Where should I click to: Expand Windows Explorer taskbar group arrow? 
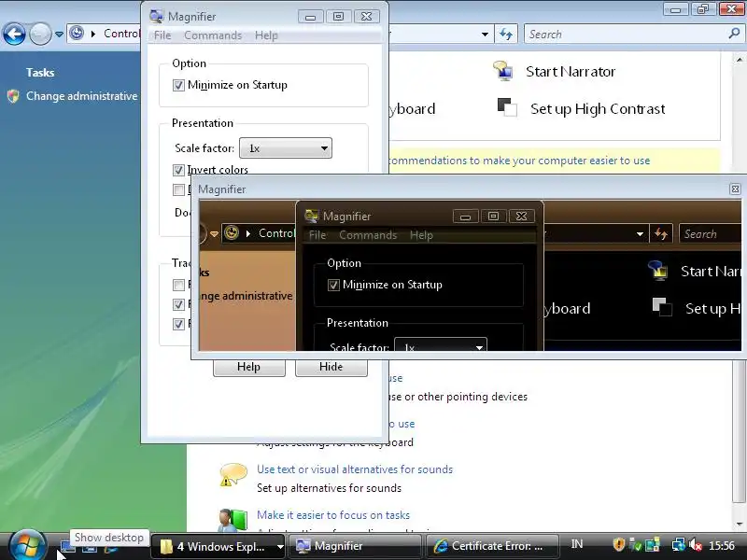pos(281,547)
